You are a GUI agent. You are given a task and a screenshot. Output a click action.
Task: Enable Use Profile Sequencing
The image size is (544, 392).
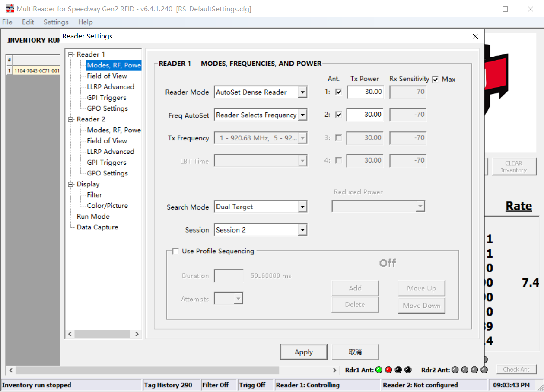175,251
